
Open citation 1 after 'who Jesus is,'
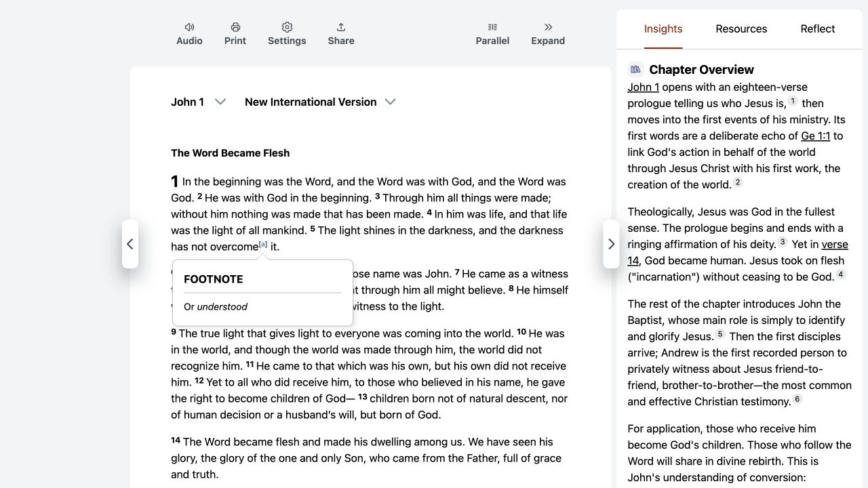tap(793, 101)
